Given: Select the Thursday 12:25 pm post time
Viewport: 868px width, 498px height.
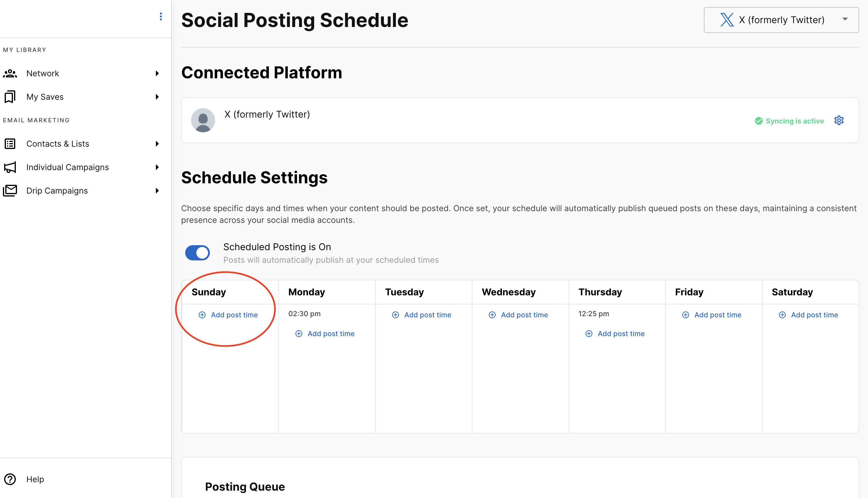Looking at the screenshot, I should (x=594, y=314).
